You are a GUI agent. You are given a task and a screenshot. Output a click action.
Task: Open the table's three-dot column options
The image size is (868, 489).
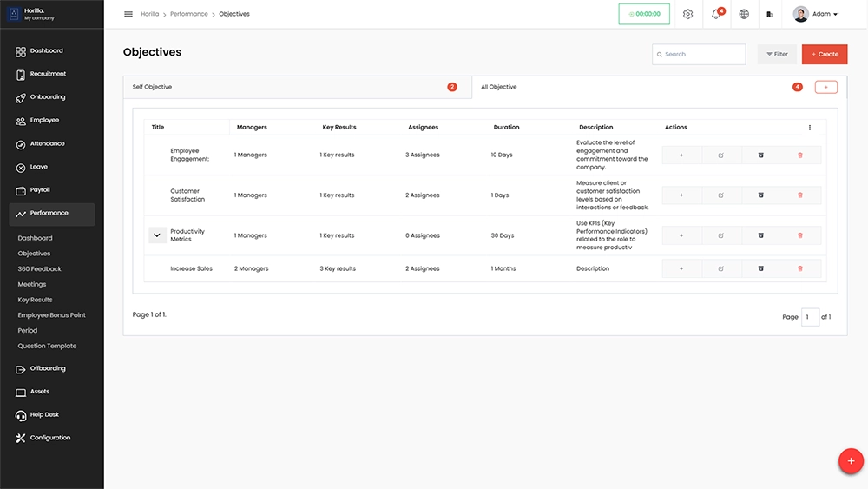point(810,128)
